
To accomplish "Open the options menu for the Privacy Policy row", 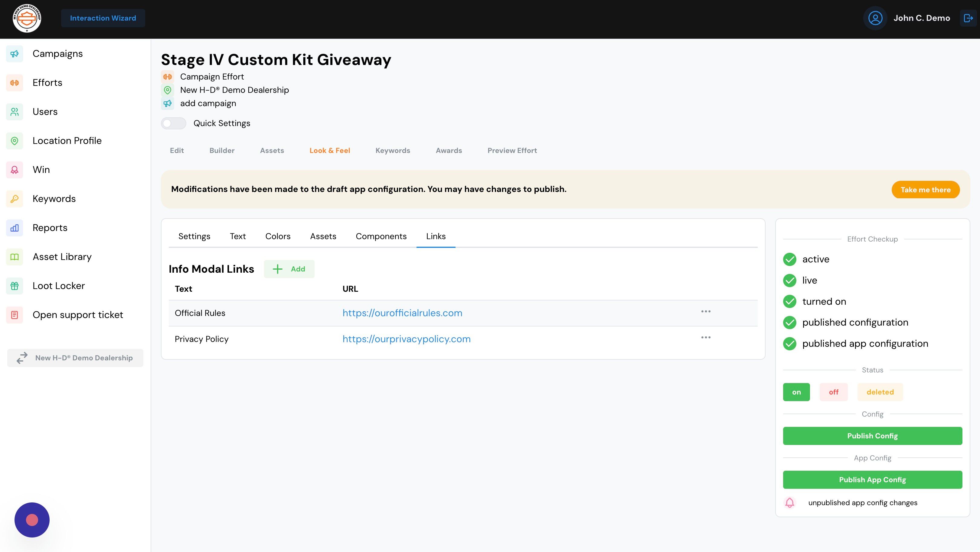I will coord(706,338).
